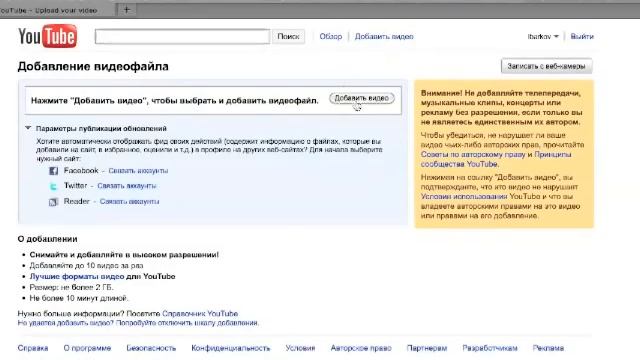Screen dimensions: 640x360
Task: Click the YouTube logo
Action: click(47, 36)
